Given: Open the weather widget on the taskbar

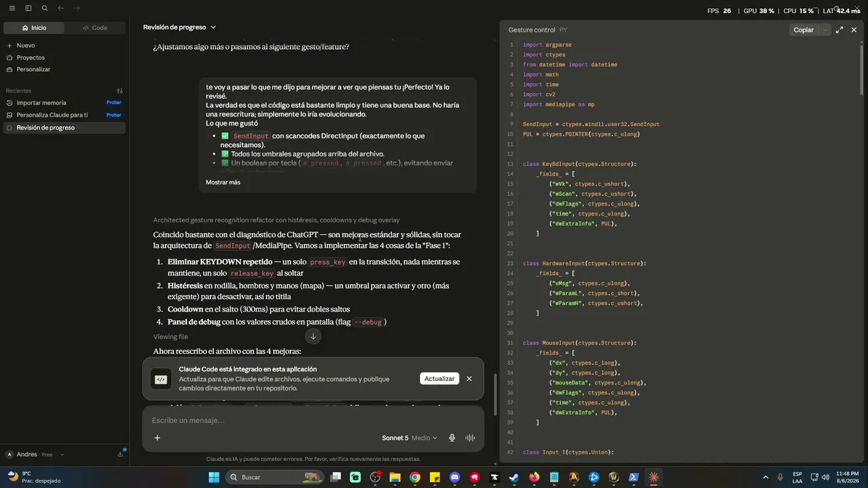Looking at the screenshot, I should pos(34,477).
